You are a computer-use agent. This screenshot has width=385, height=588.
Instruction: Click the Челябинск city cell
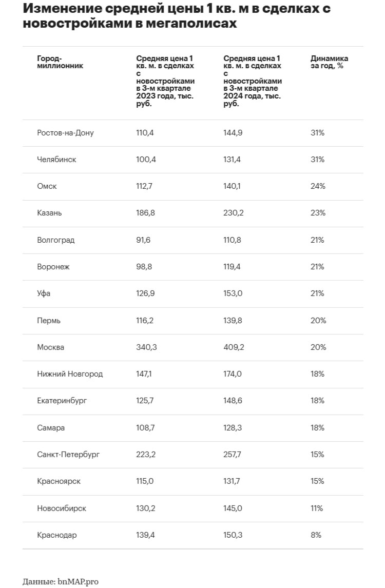coord(56,160)
